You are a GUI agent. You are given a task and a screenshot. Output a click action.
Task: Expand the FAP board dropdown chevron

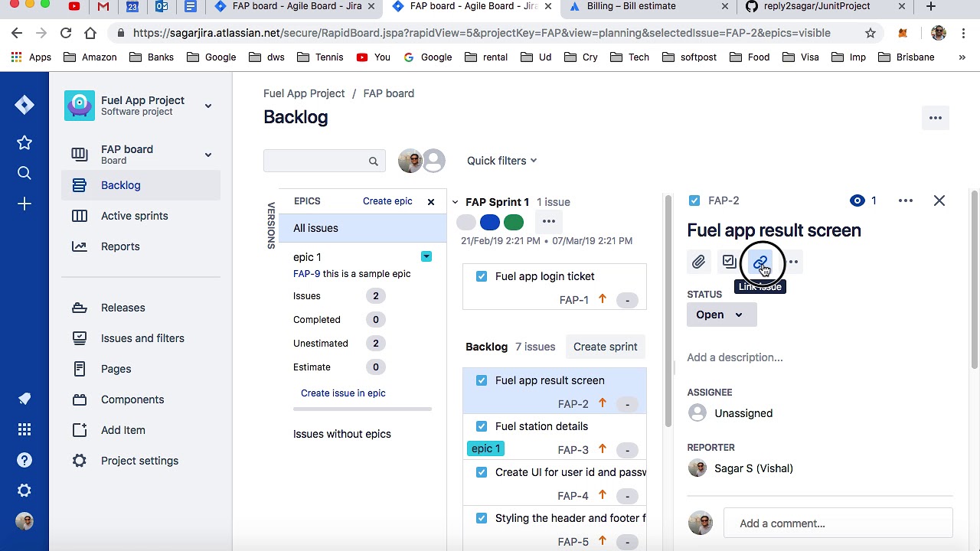(x=208, y=155)
